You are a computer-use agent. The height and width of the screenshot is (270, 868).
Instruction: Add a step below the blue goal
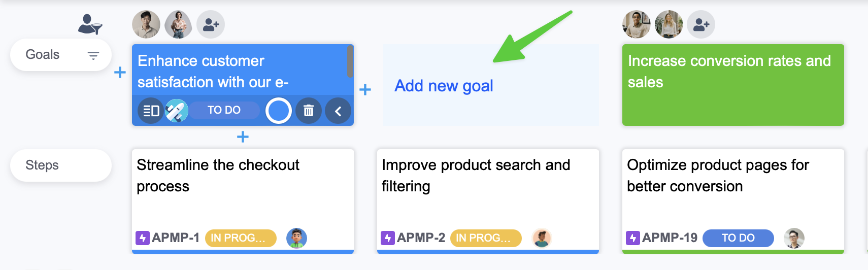point(243,137)
